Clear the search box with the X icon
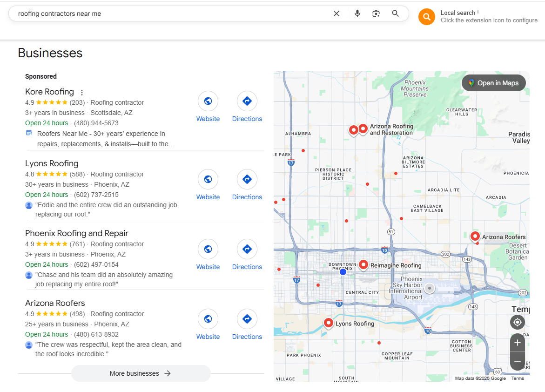Image resolution: width=545 pixels, height=392 pixels. (336, 14)
